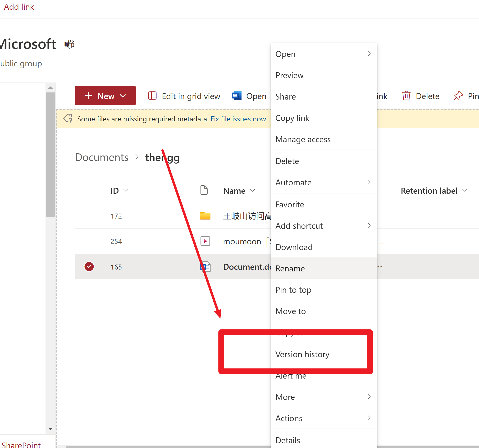Click the plus icon on New button
Screen dimensions: 479x448
(x=88, y=96)
